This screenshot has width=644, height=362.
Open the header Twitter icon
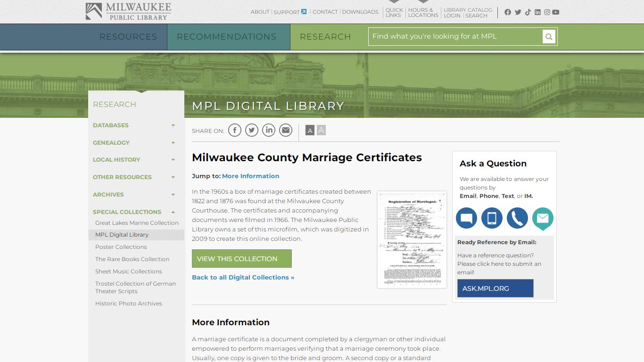518,12
